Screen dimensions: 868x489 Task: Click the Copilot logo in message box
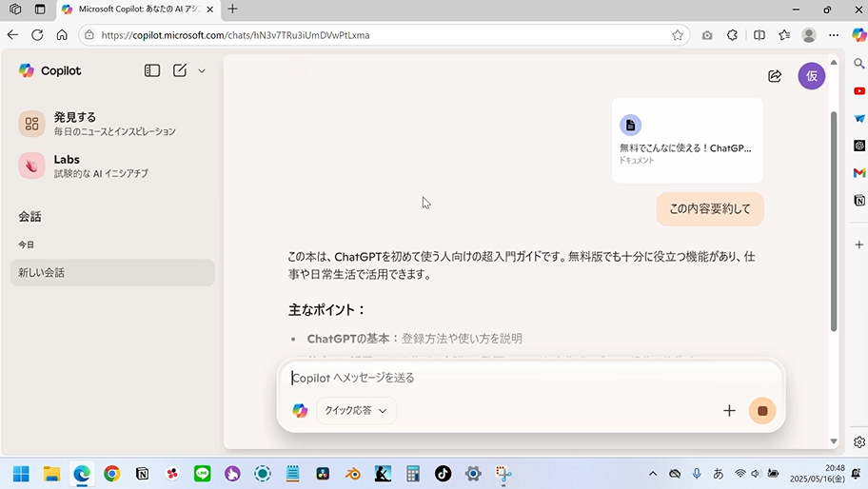(x=300, y=411)
